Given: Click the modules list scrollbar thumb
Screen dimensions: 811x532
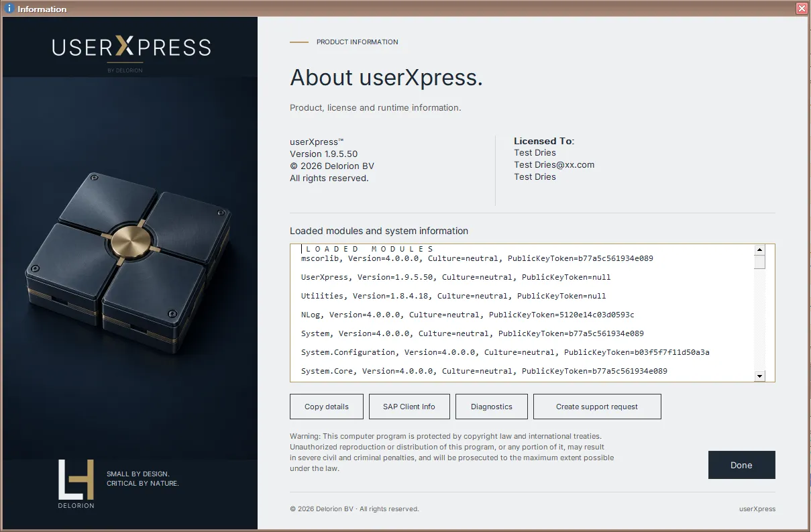Looking at the screenshot, I should [759, 262].
